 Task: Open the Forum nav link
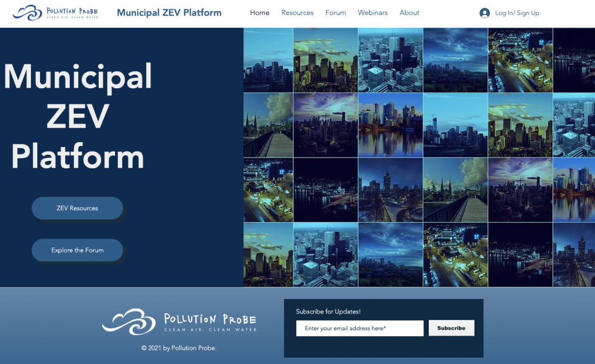336,13
